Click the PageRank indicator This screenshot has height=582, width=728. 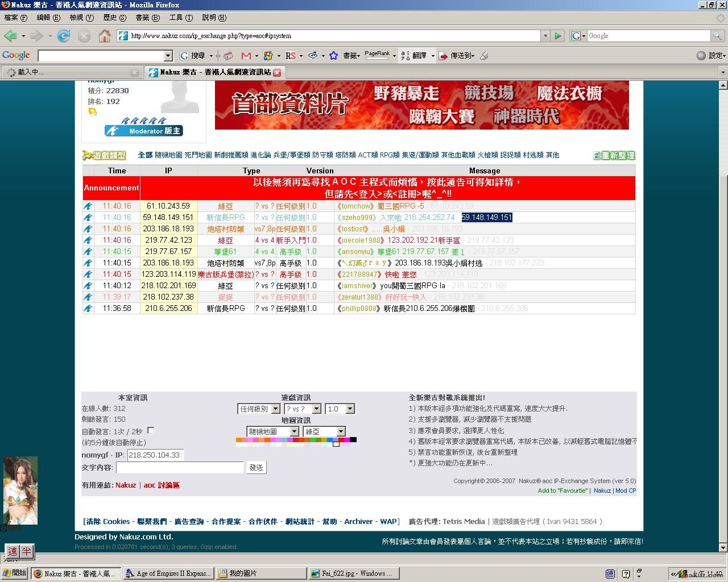(x=378, y=55)
